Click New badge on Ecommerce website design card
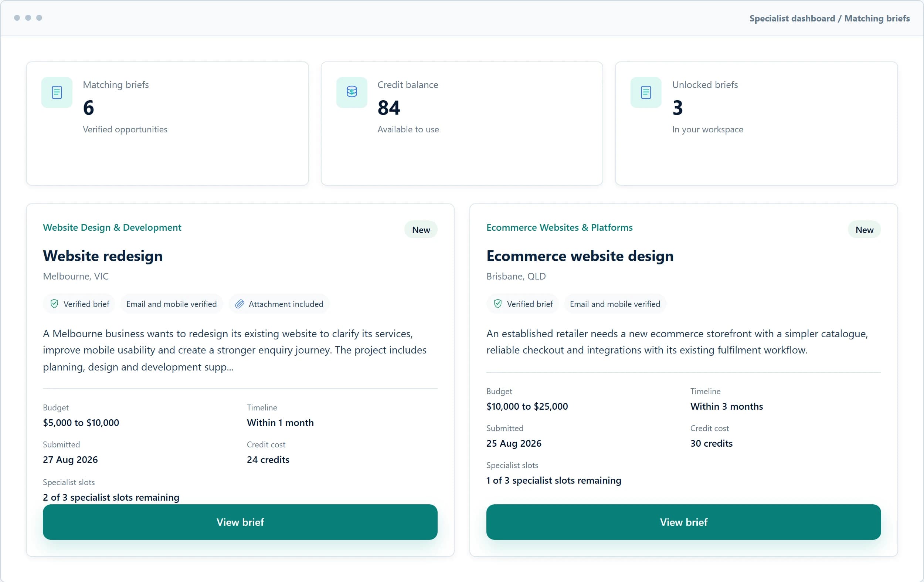Image resolution: width=924 pixels, height=582 pixels. (x=864, y=230)
